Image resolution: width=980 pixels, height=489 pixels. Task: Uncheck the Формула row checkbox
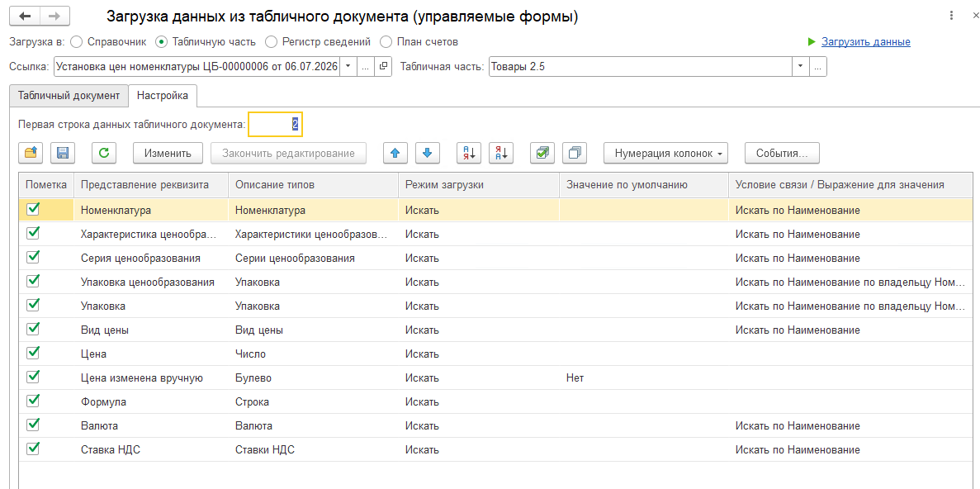tap(34, 401)
